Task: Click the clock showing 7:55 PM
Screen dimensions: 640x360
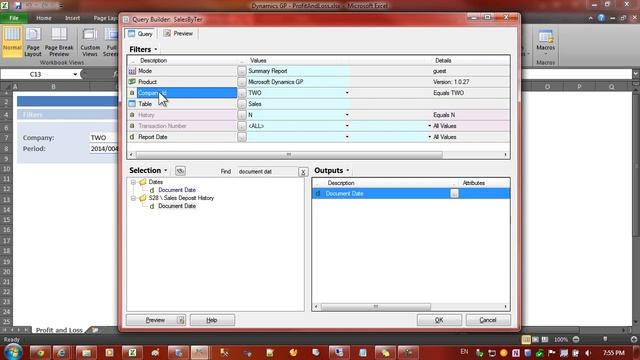Action: pyautogui.click(x=613, y=353)
